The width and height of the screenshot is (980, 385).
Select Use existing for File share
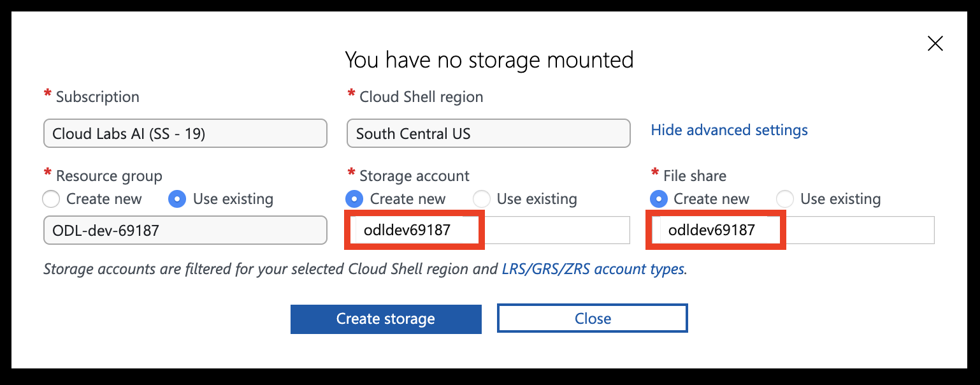(785, 199)
